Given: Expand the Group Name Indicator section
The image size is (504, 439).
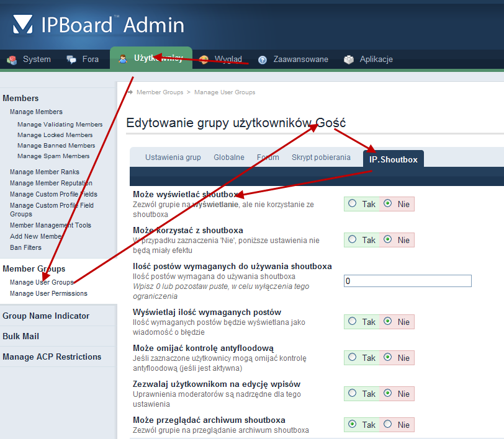Looking at the screenshot, I should click(x=46, y=316).
